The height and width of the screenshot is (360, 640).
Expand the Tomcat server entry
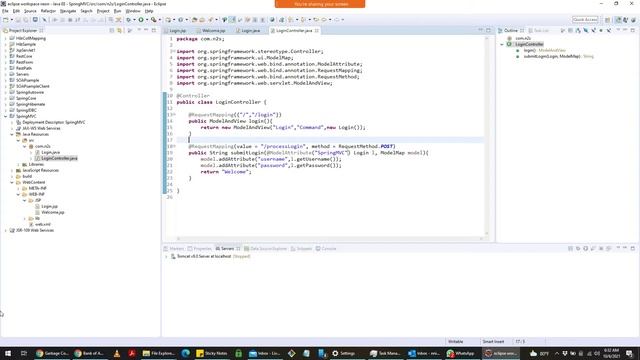[x=166, y=256]
